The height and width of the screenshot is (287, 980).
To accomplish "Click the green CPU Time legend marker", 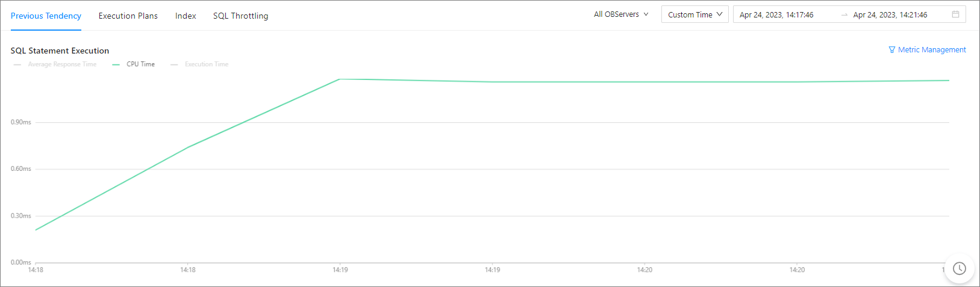I will [x=116, y=64].
